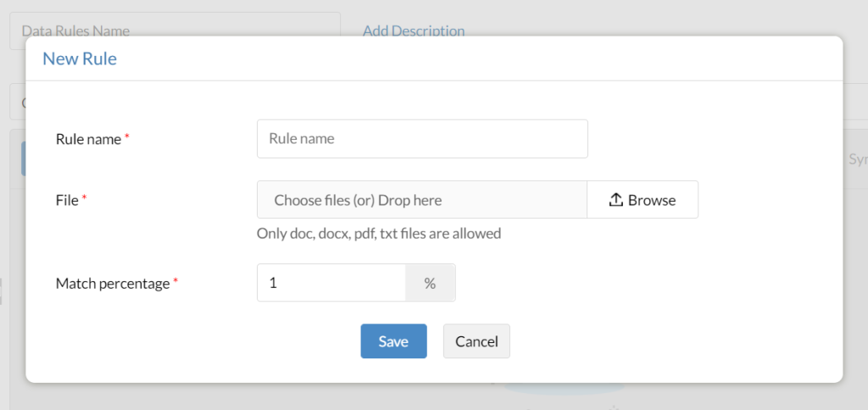868x410 pixels.
Task: Click the red asterisk beside File
Action: pos(85,198)
